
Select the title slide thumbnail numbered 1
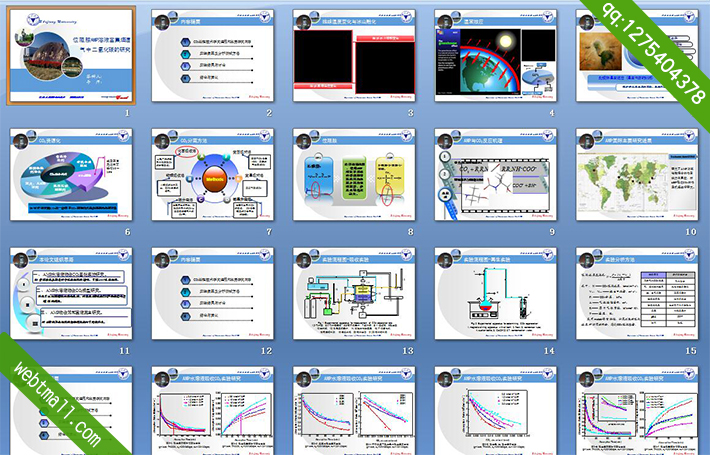[x=71, y=55]
